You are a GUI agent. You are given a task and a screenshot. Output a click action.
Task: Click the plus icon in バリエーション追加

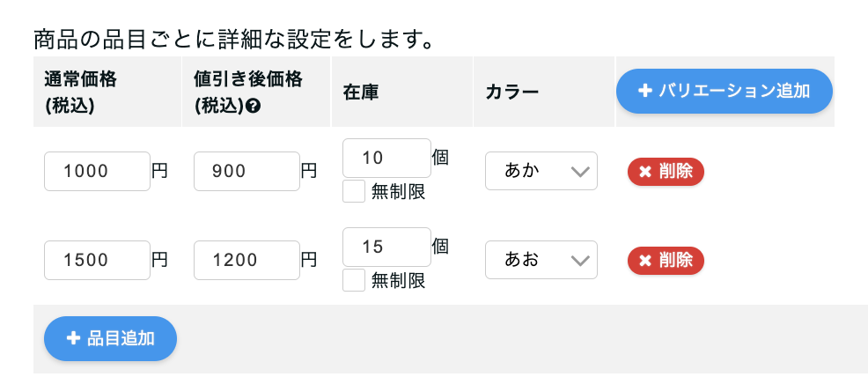pos(645,91)
